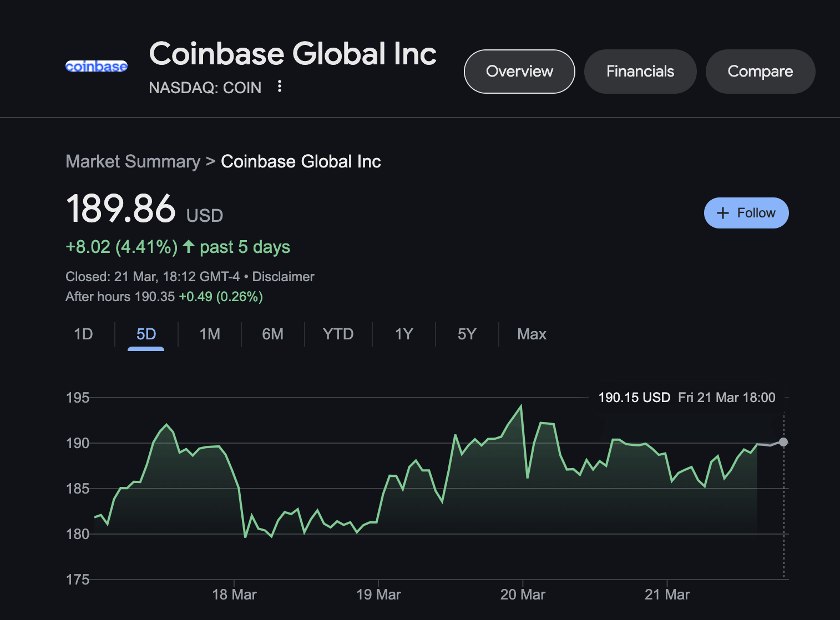The width and height of the screenshot is (840, 620).
Task: Open the Compare section
Action: tap(760, 71)
